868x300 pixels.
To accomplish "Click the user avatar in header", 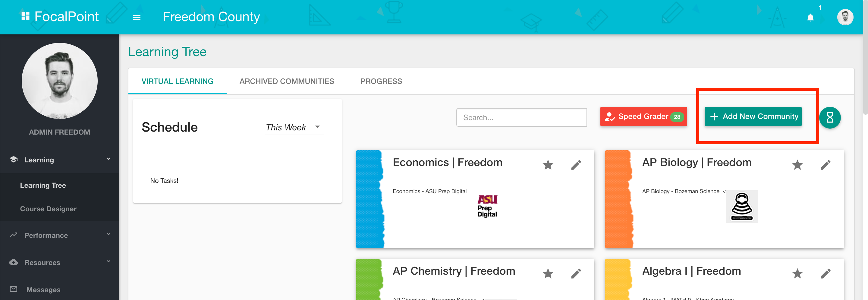I will [845, 17].
